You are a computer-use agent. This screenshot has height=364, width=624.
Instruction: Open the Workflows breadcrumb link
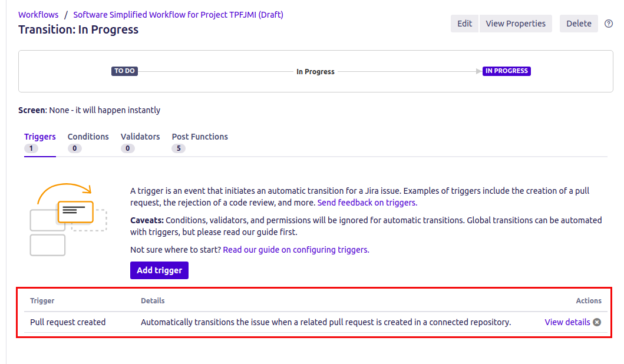pos(38,15)
